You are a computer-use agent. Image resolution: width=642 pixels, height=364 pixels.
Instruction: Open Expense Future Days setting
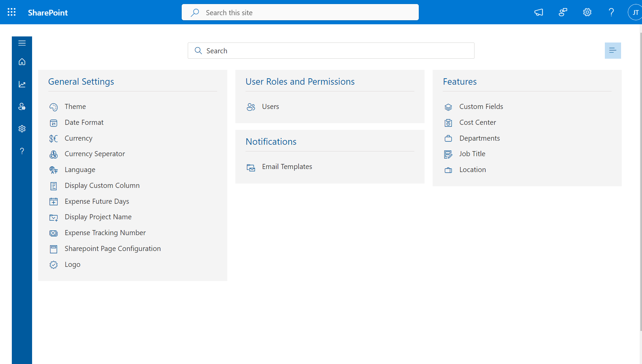97,201
